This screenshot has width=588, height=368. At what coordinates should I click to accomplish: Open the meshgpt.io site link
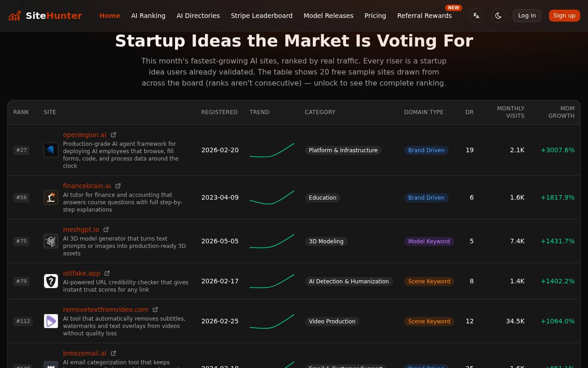point(81,230)
